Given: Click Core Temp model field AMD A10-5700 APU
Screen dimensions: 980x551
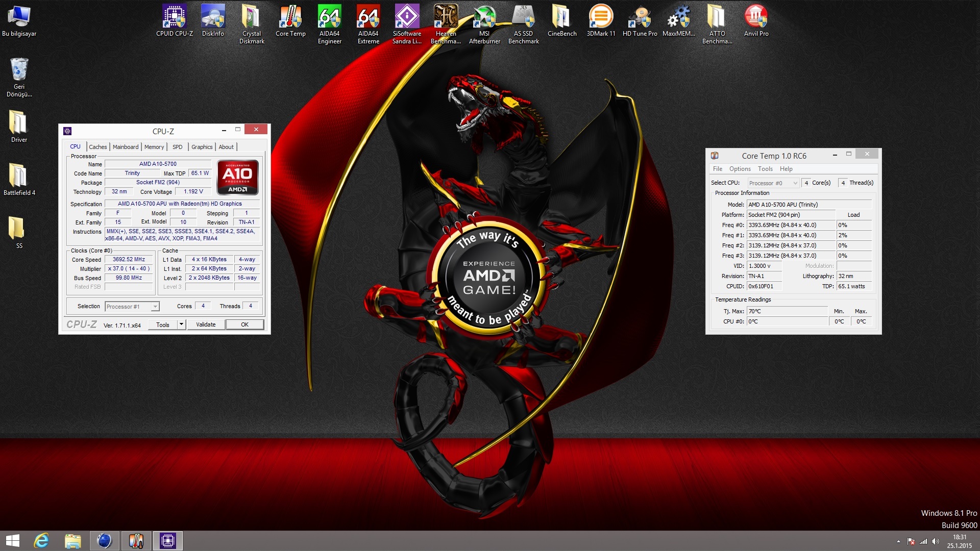Looking at the screenshot, I should pyautogui.click(x=809, y=205).
